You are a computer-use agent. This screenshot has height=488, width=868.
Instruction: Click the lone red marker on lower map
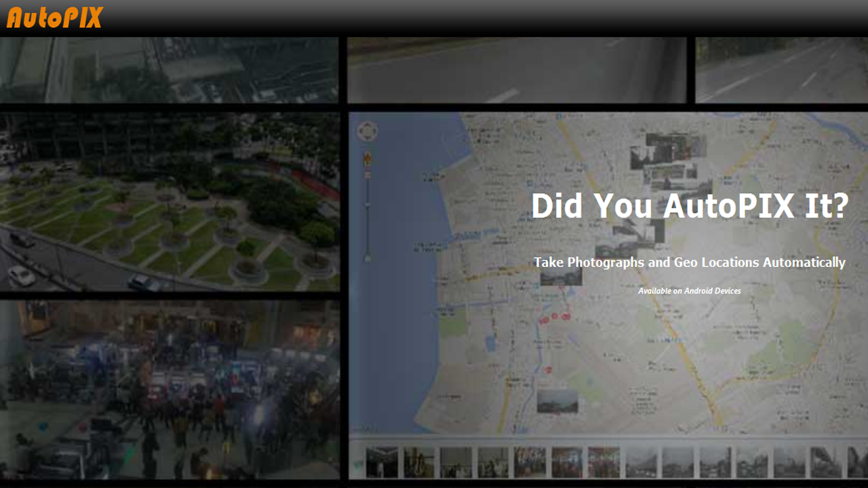[548, 370]
